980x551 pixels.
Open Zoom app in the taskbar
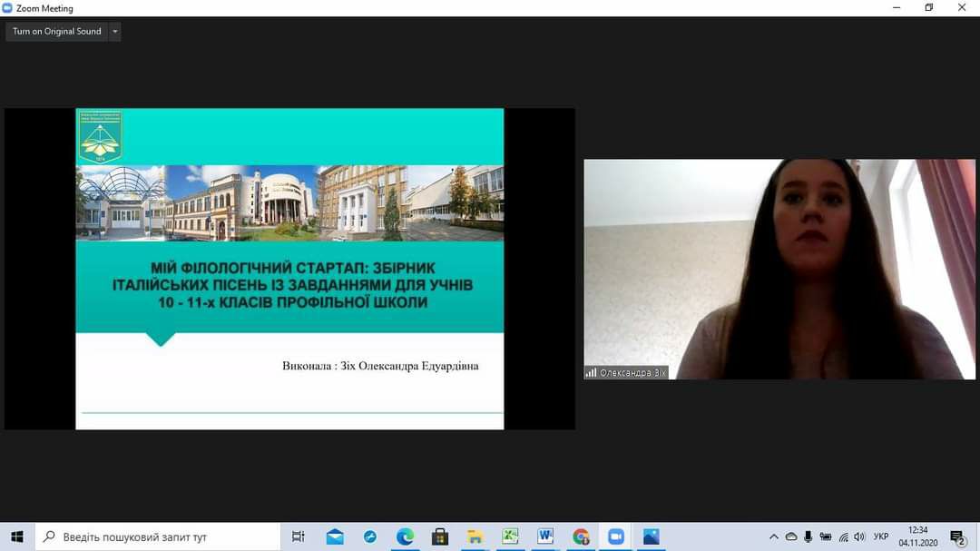click(x=616, y=536)
